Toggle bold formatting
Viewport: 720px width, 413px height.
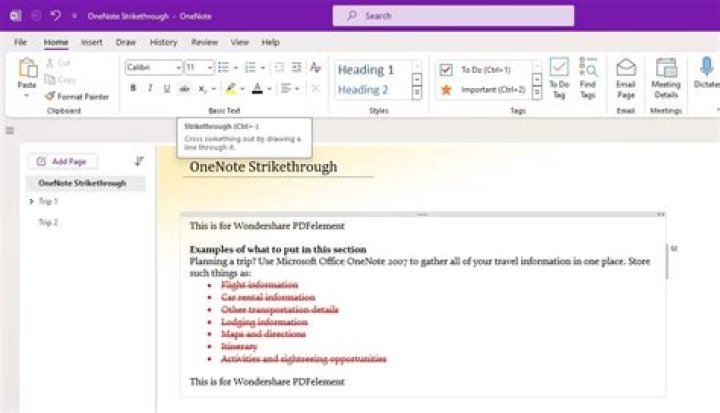click(133, 88)
